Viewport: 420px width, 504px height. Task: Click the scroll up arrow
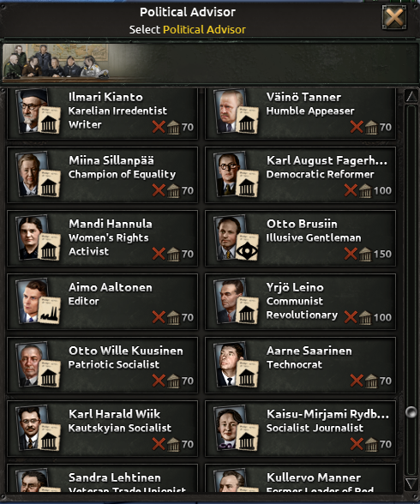tap(411, 96)
